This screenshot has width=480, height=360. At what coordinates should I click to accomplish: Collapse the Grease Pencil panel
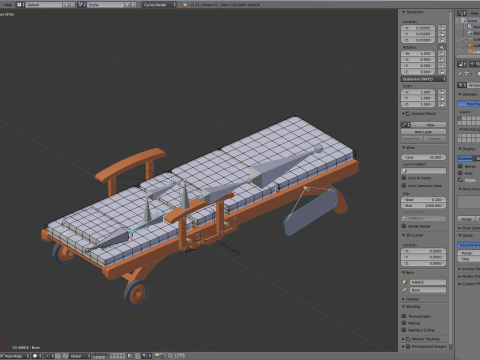click(x=403, y=114)
